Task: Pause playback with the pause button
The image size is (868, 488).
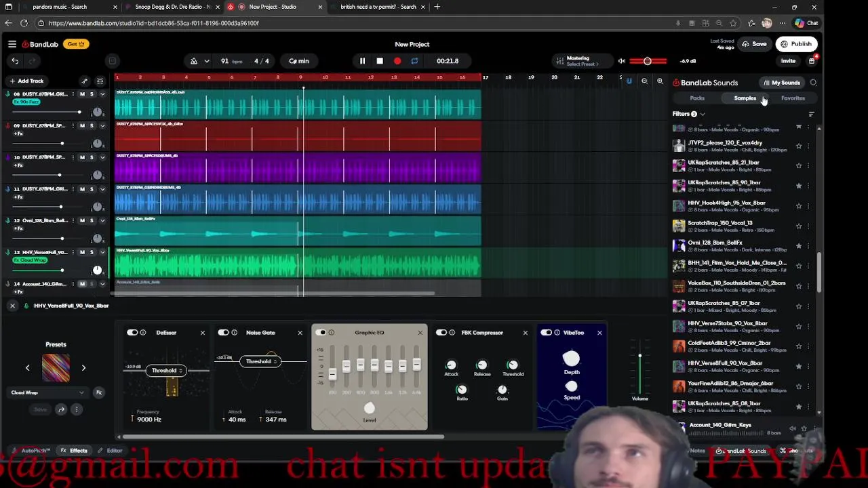Action: pos(362,61)
